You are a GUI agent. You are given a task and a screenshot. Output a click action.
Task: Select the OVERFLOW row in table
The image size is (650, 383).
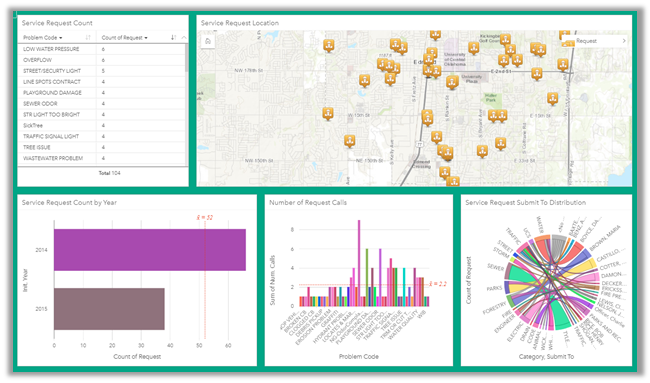102,60
